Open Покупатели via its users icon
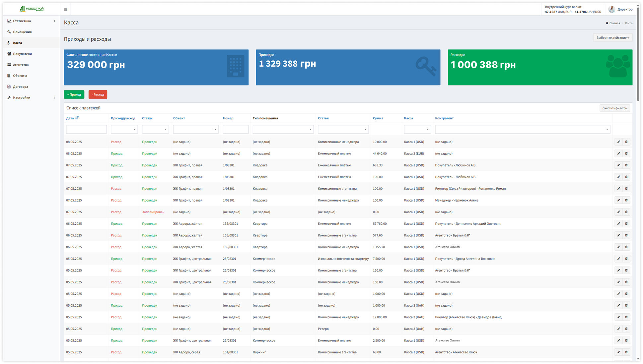The image size is (643, 364). click(9, 53)
